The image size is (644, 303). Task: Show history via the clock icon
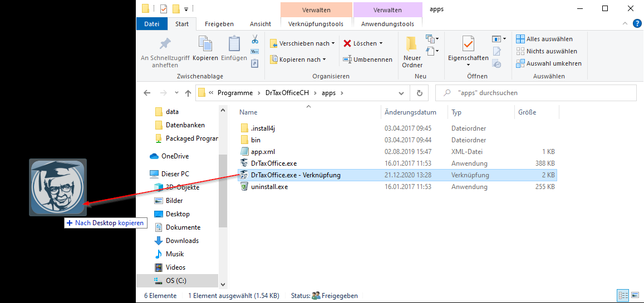[x=497, y=63]
